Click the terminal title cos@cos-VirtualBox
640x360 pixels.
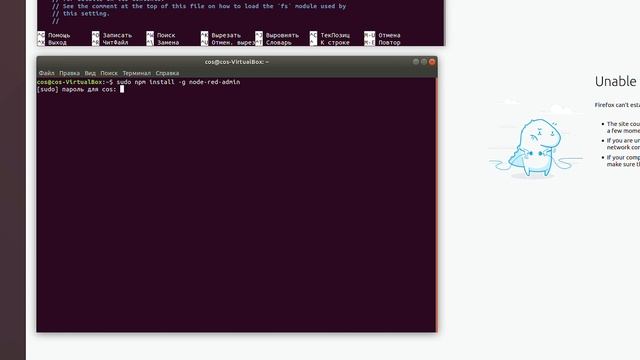237,62
